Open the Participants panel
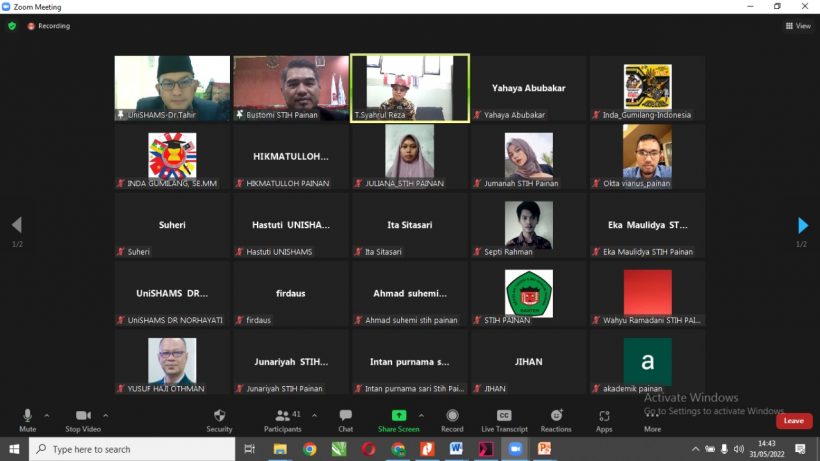 coord(282,421)
